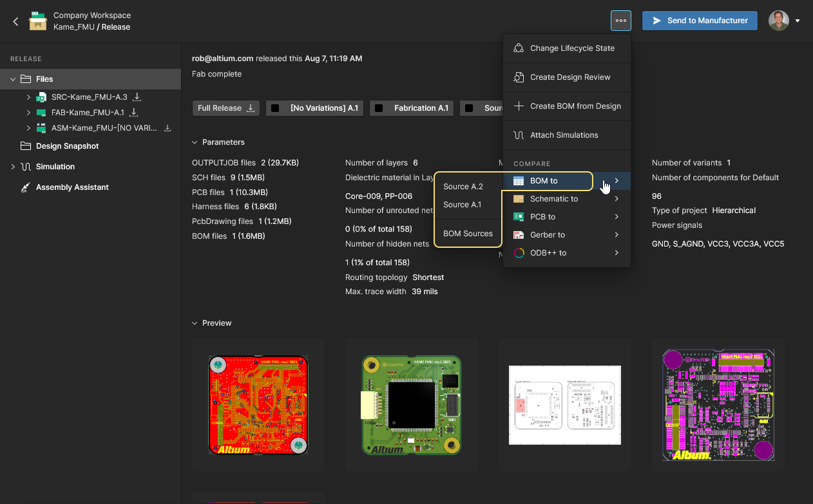Click the Send to Manufacturer button

point(700,21)
